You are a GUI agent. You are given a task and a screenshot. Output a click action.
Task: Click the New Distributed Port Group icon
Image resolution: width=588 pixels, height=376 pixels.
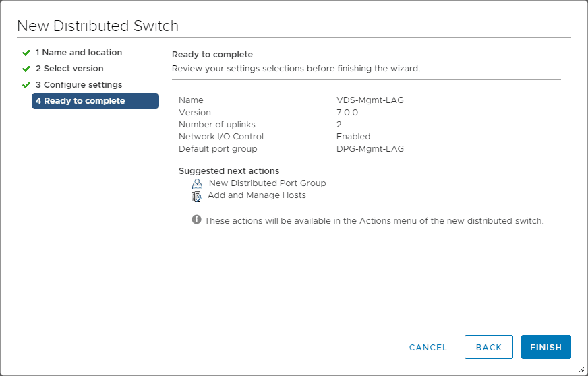pos(197,183)
